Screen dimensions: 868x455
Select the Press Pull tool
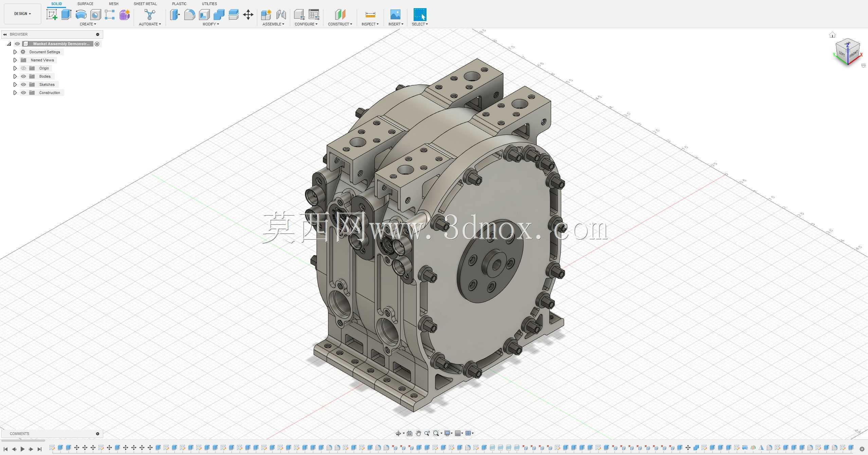[175, 15]
